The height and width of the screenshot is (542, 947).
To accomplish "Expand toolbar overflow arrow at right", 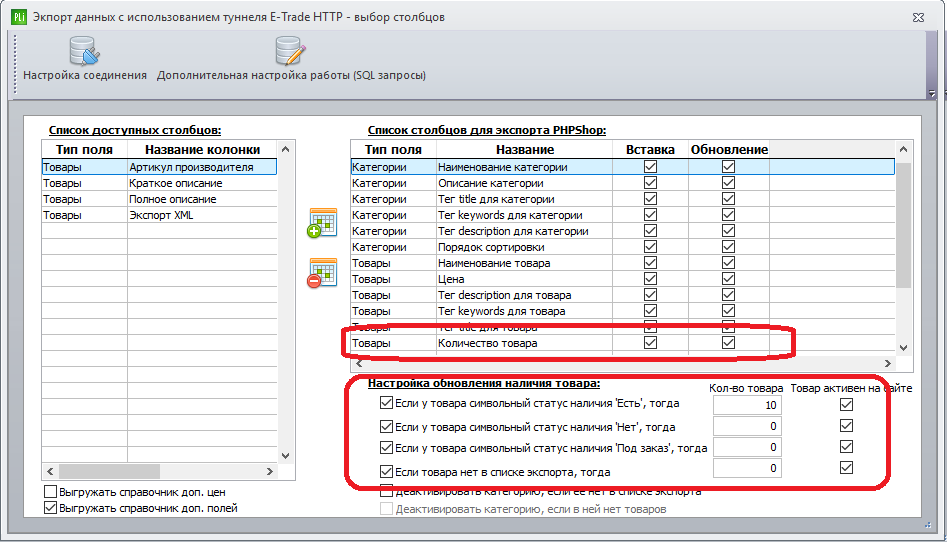I will pyautogui.click(x=932, y=94).
